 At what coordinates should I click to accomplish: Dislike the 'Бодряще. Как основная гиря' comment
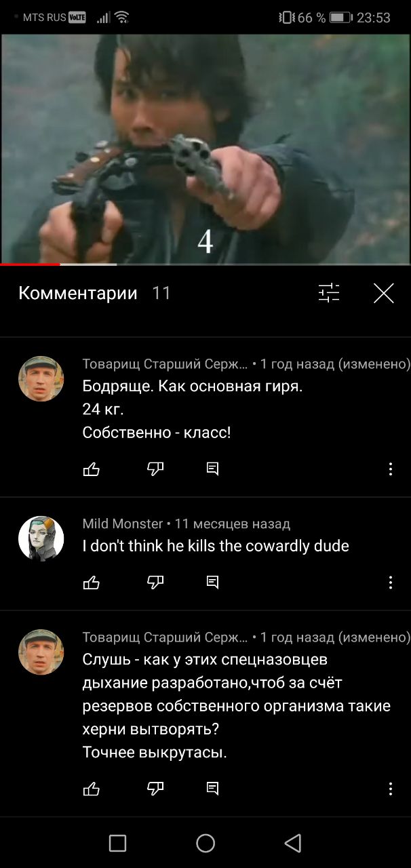[x=155, y=469]
